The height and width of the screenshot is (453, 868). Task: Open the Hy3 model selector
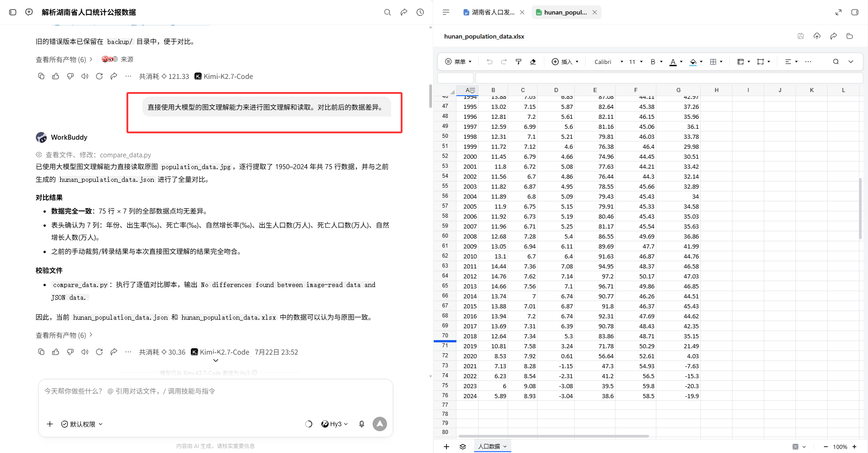(x=335, y=424)
